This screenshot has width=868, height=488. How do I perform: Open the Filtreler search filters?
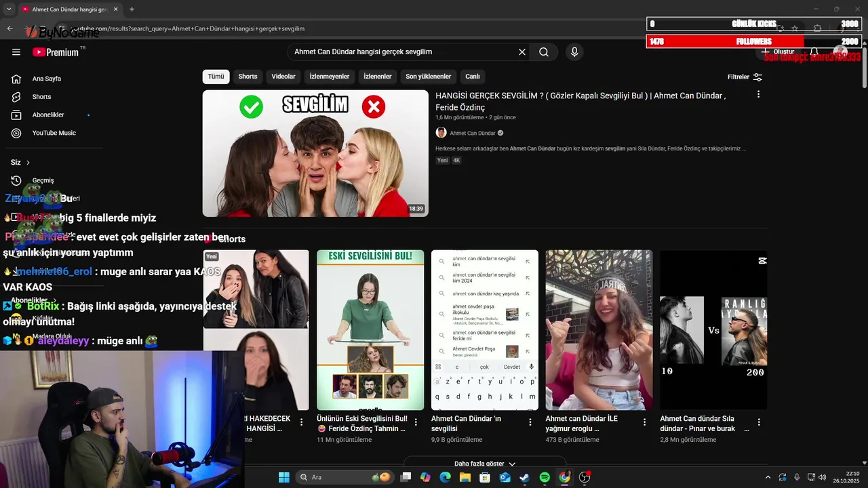745,77
